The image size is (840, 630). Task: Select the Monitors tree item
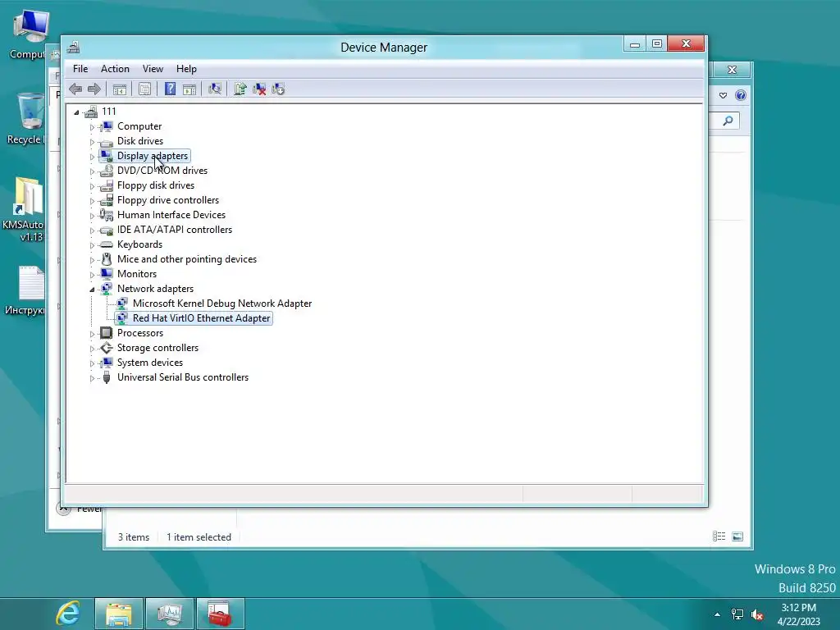tap(137, 274)
